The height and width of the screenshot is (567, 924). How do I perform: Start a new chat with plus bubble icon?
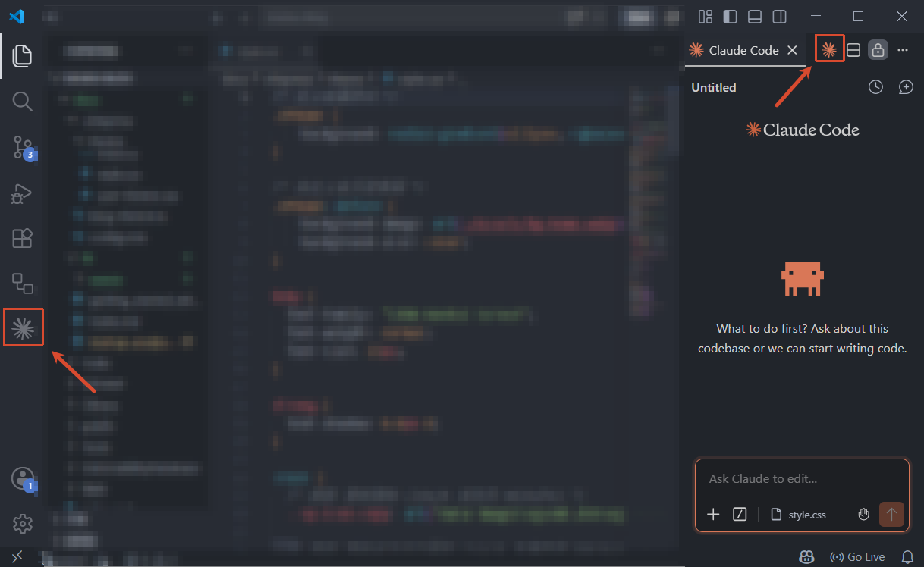[906, 87]
